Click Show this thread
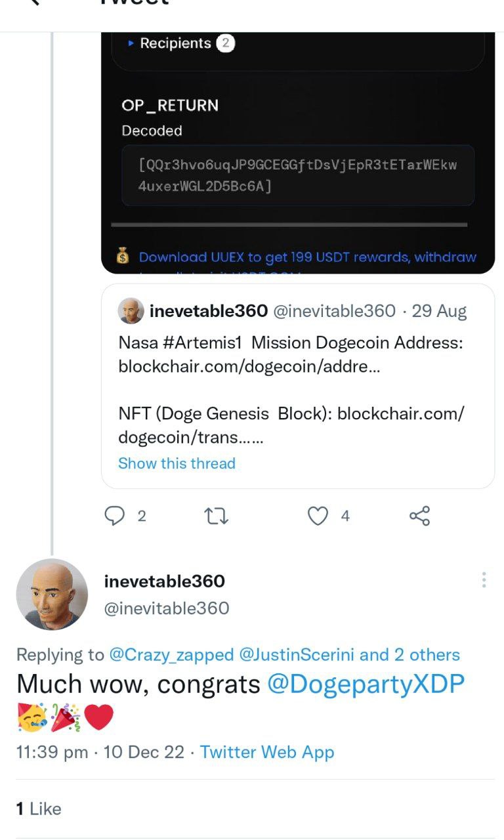504x840 pixels. pyautogui.click(x=177, y=463)
